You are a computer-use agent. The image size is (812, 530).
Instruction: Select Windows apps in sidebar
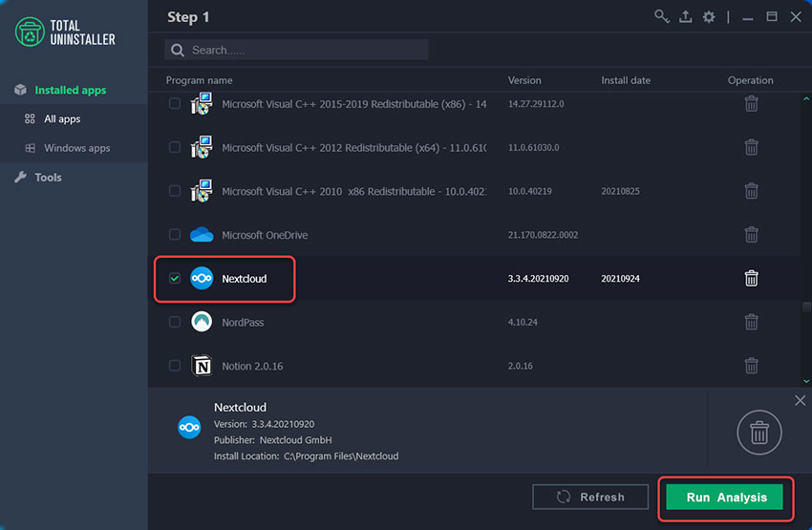[77, 148]
